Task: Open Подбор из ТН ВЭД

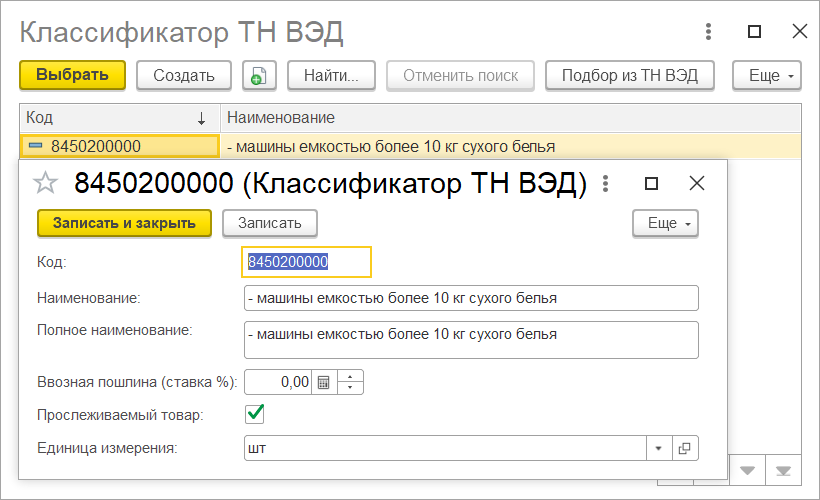Action: (630, 76)
